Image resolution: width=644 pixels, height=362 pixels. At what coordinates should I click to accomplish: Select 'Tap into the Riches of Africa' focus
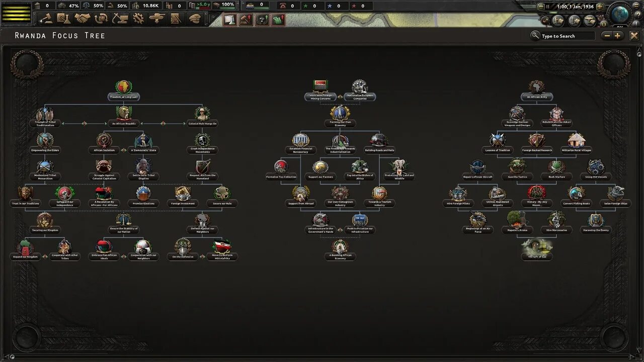pyautogui.click(x=359, y=170)
